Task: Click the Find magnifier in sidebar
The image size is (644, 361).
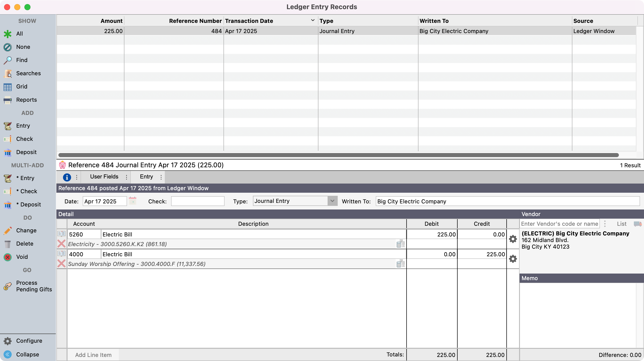Action: 8,60
